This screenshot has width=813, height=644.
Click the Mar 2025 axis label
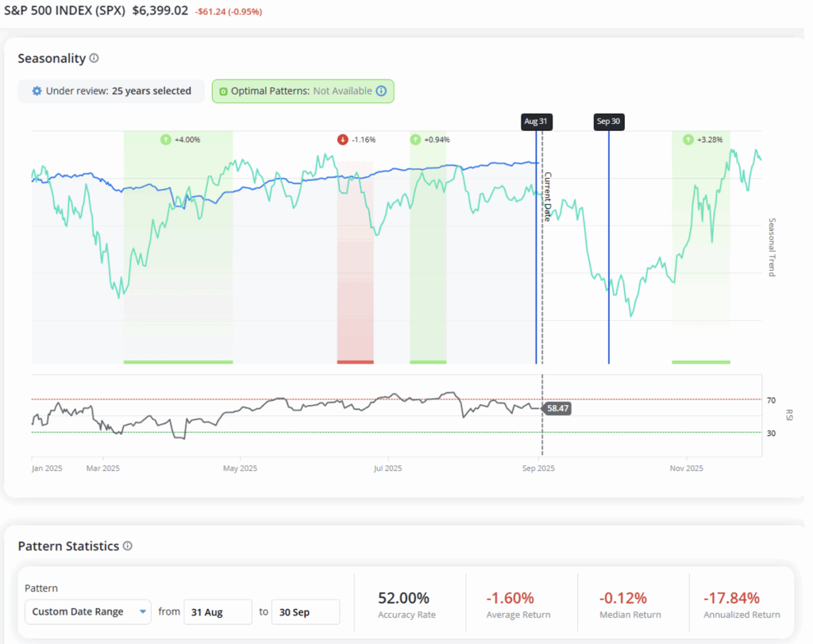click(x=102, y=469)
